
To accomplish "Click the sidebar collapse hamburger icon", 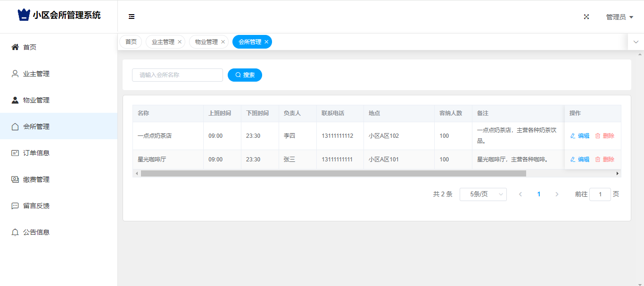I will 132,17.
